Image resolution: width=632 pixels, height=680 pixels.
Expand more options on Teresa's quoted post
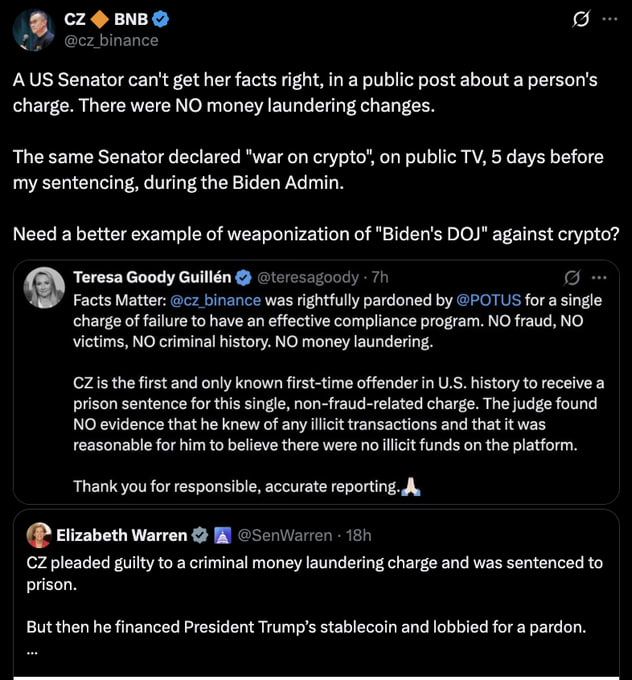(599, 277)
